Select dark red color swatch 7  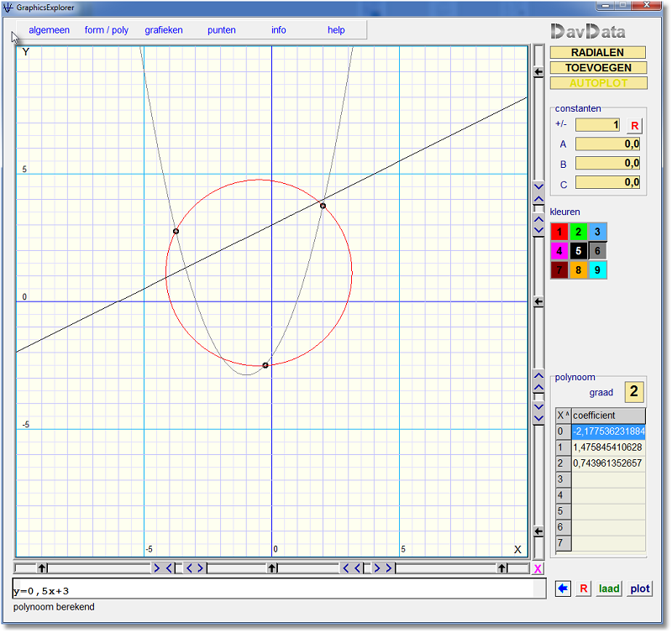tap(559, 270)
